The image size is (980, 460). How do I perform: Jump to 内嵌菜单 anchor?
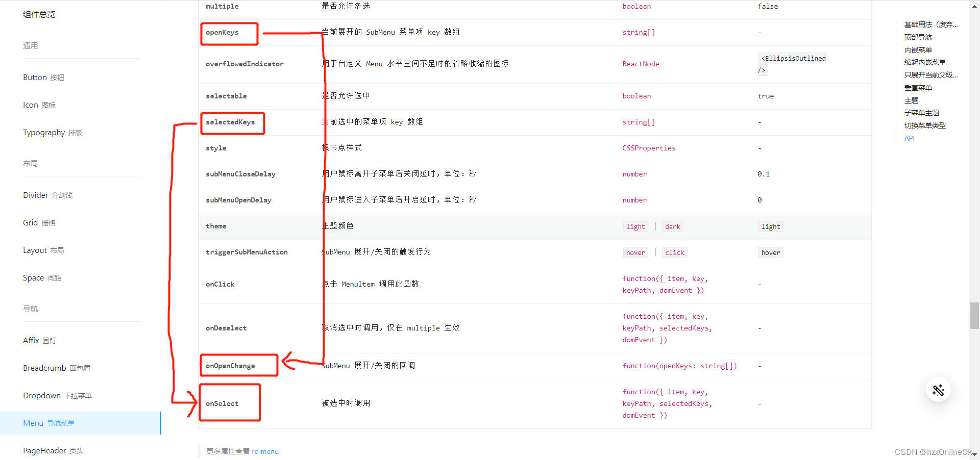918,50
